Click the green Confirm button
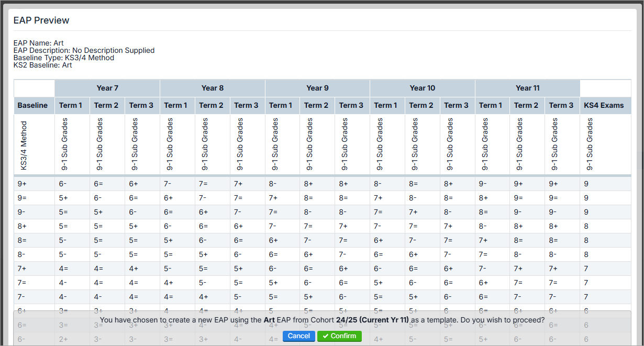 (339, 336)
